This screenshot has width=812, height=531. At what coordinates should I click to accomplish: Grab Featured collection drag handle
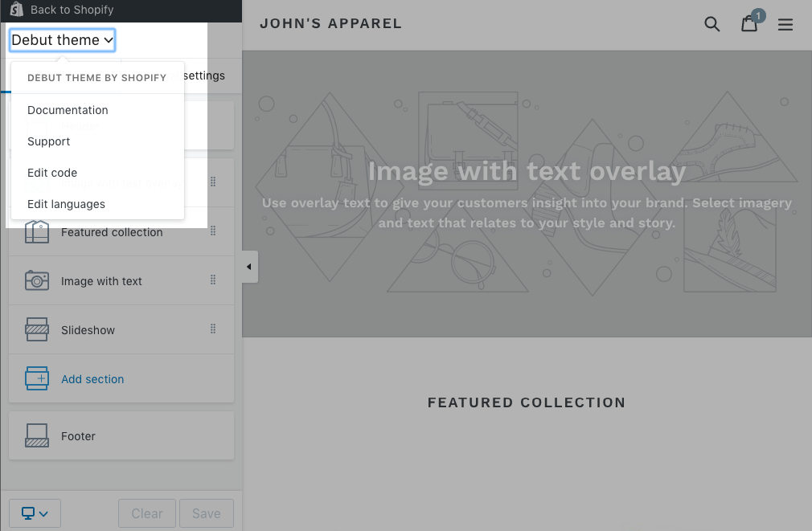pos(213,231)
